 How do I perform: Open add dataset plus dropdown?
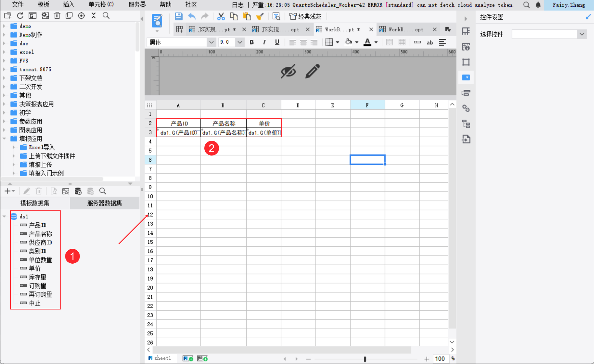click(10, 191)
